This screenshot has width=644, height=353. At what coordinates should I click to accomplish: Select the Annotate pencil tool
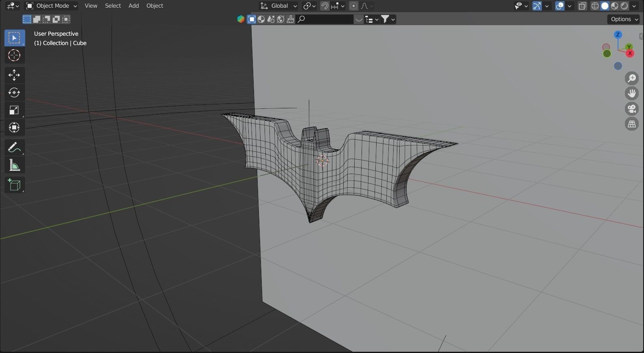[x=15, y=147]
